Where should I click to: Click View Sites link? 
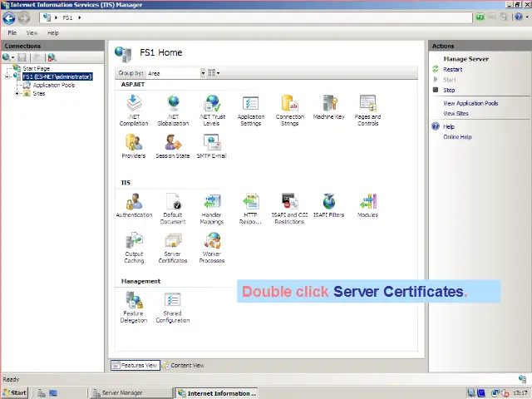pyautogui.click(x=456, y=113)
